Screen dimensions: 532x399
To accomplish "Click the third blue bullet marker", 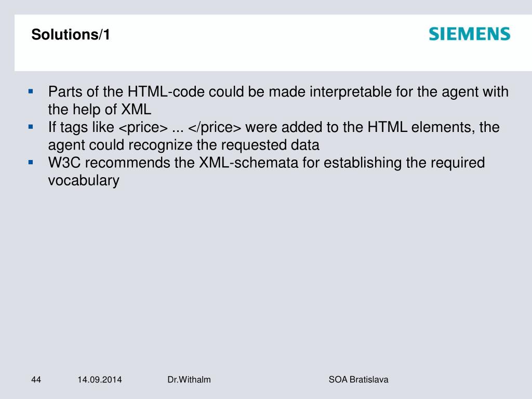I will [31, 163].
